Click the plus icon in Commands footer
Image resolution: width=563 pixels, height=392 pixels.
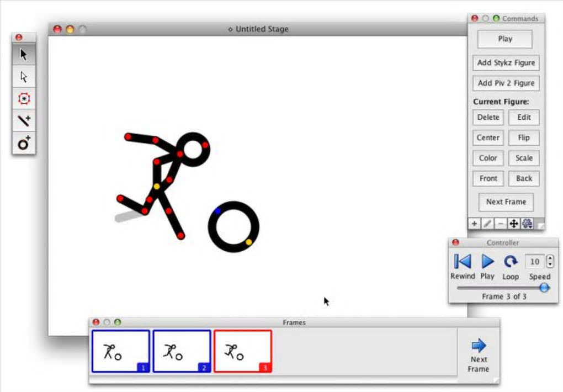[x=474, y=224]
